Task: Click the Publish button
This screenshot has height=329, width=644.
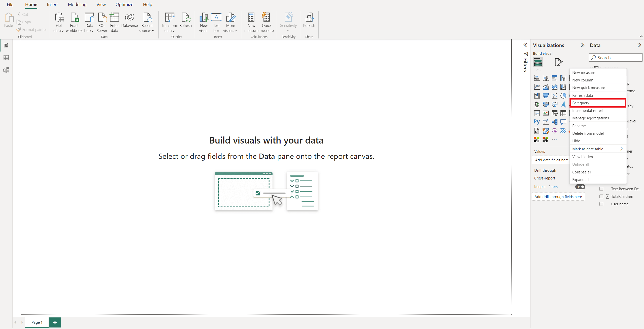Action: 309,22
